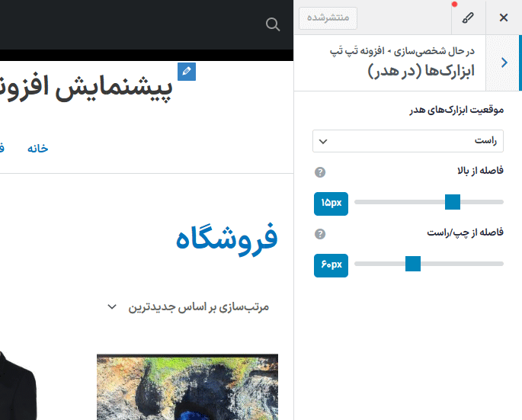Click the موقعیت ابزارک‌های هدر label
Image resolution: width=522 pixels, height=420 pixels.
coord(456,110)
